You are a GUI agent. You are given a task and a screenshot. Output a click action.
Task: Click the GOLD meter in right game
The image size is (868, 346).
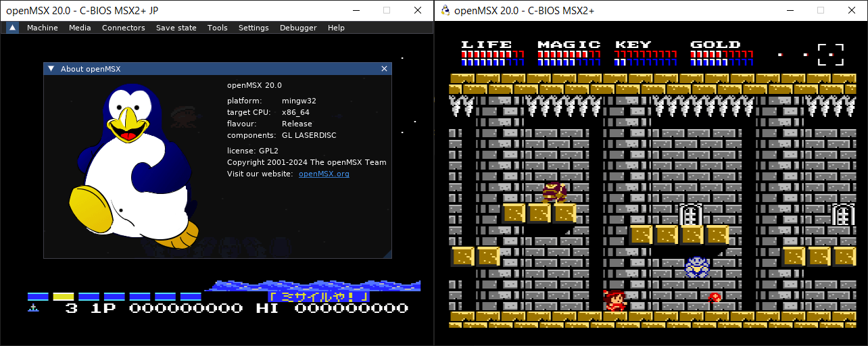(721, 54)
